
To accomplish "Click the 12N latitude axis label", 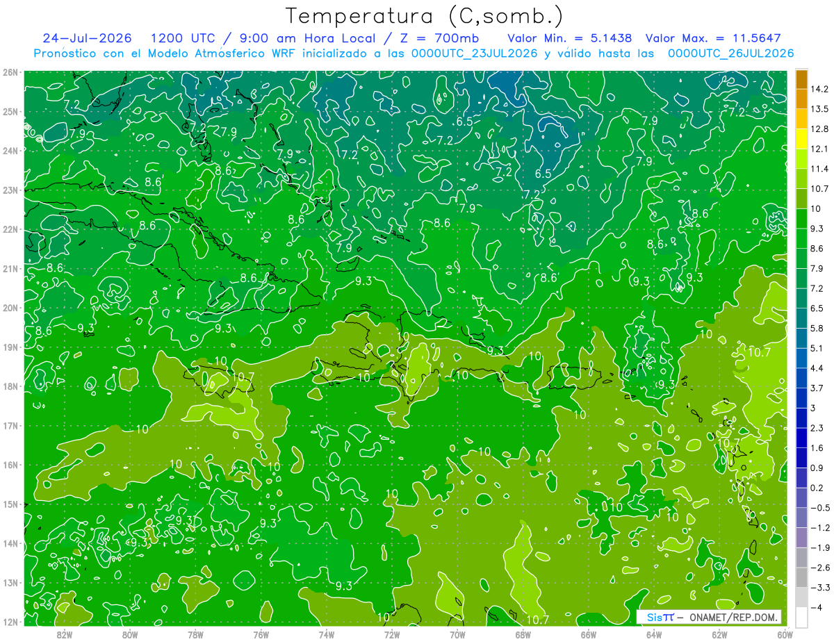I will tap(10, 622).
